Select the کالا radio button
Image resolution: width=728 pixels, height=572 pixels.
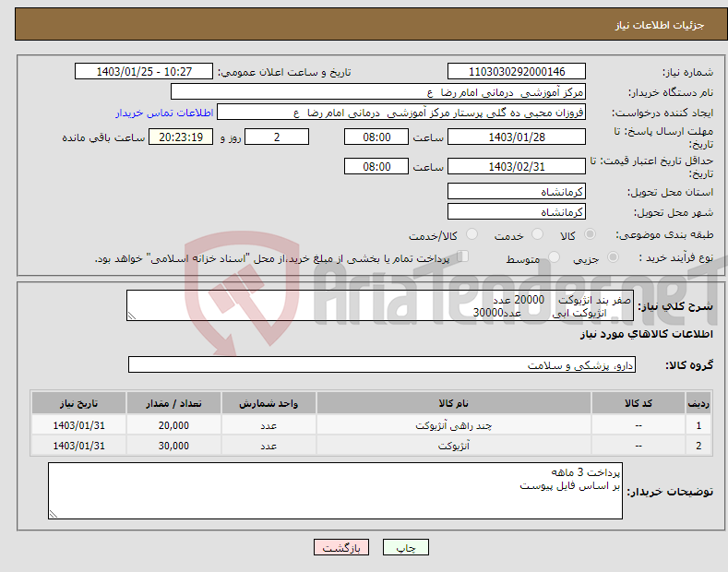(590, 234)
